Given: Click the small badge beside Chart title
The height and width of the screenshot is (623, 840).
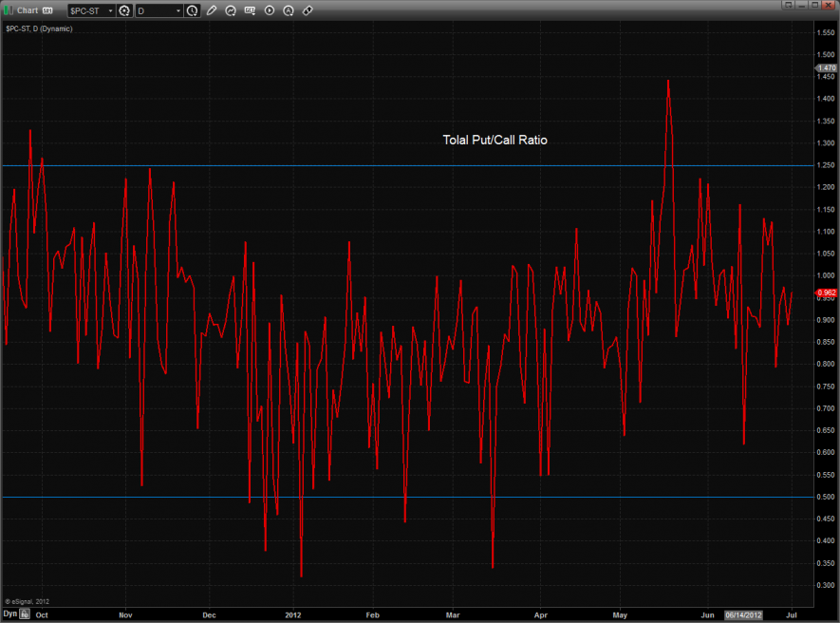Looking at the screenshot, I should (x=47, y=10).
